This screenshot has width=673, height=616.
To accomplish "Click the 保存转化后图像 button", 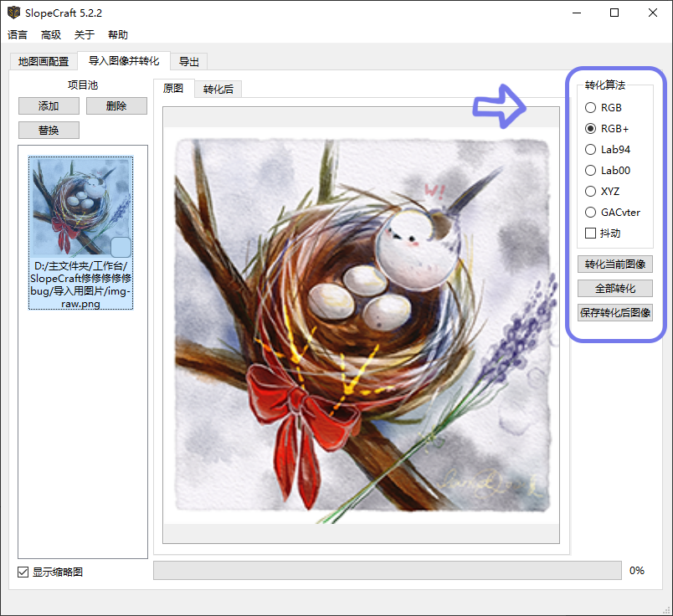I will [x=615, y=313].
